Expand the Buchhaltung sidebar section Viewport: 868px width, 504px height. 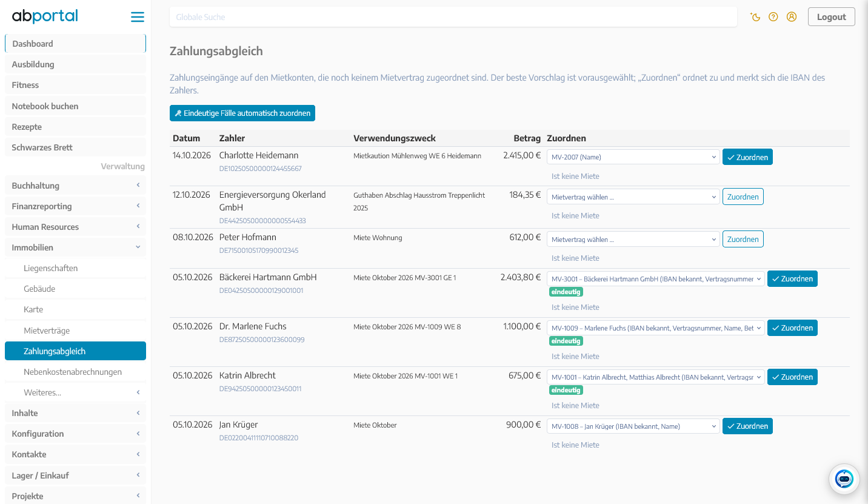75,186
